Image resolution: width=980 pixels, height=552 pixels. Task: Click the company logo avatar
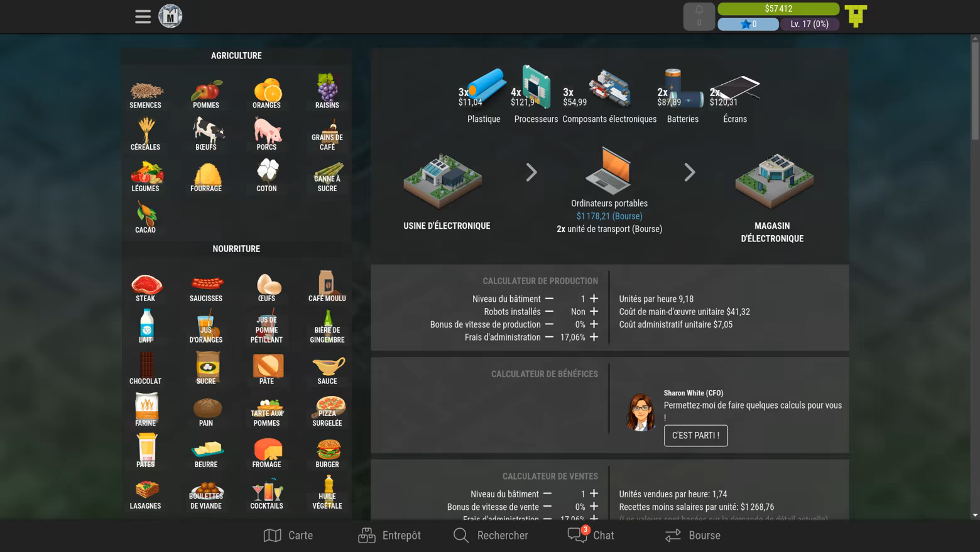coord(170,16)
